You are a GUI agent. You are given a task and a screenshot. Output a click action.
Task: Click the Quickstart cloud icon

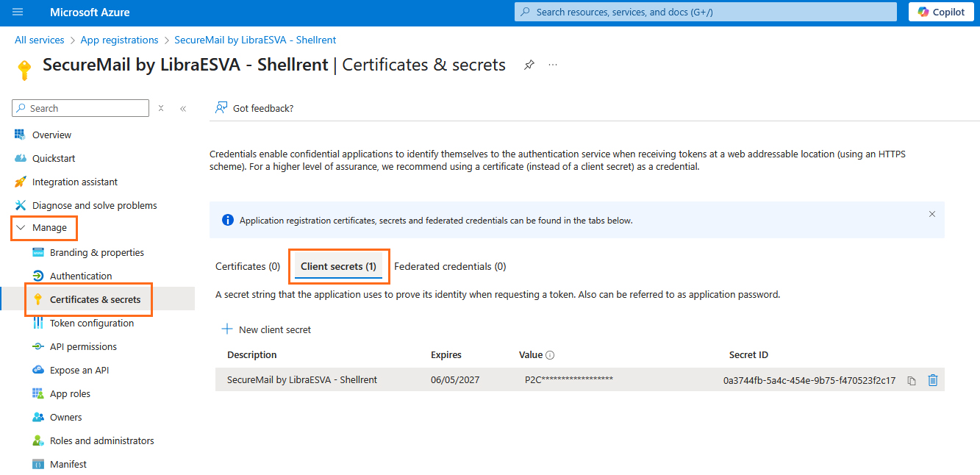(x=20, y=158)
